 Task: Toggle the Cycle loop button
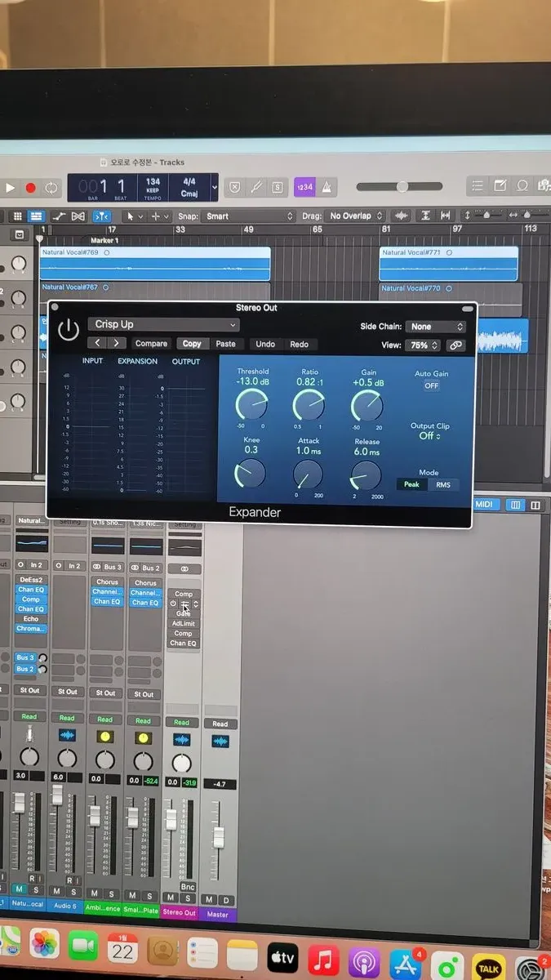51,188
